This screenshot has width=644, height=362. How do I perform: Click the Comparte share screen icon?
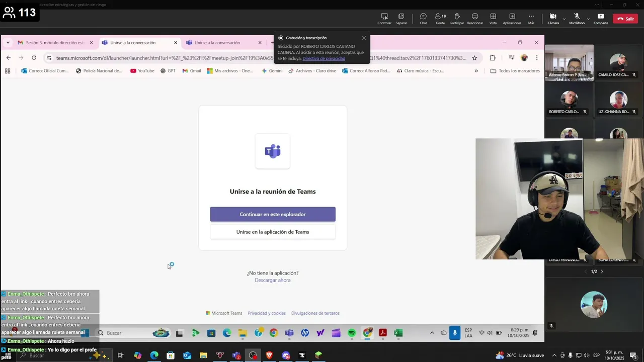[x=601, y=19]
